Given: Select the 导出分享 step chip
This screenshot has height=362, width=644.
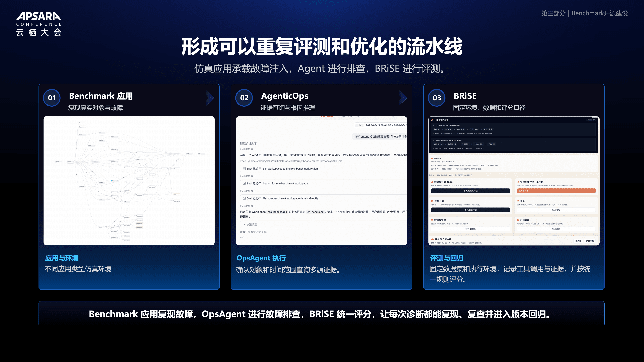Looking at the screenshot, I should [492, 144].
